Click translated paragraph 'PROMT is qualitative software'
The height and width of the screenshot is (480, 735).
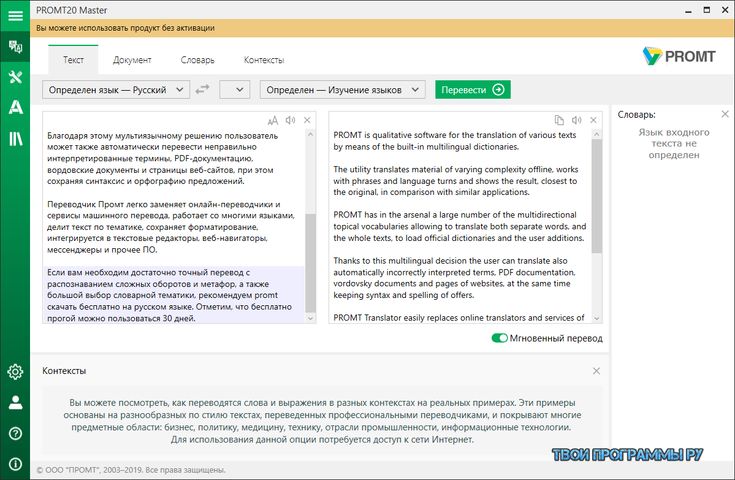455,141
